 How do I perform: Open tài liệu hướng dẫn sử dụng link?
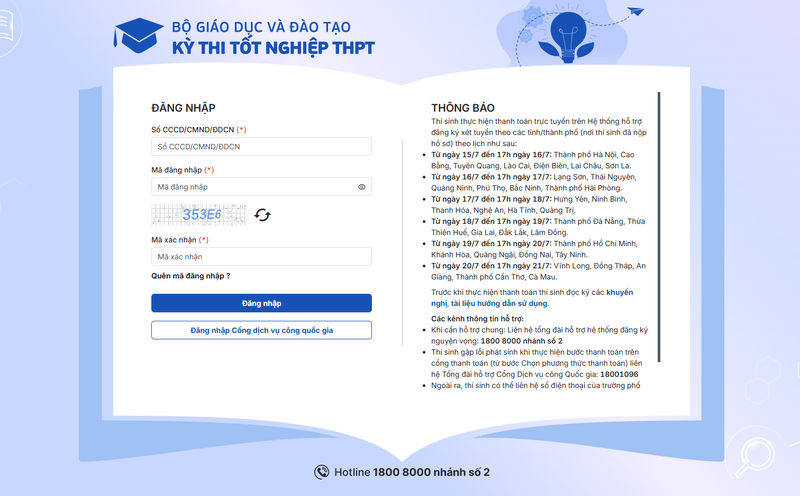(x=499, y=303)
